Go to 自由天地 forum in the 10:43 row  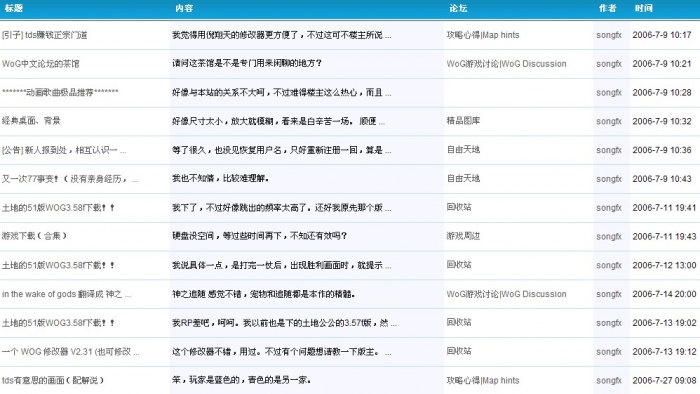coord(463,178)
